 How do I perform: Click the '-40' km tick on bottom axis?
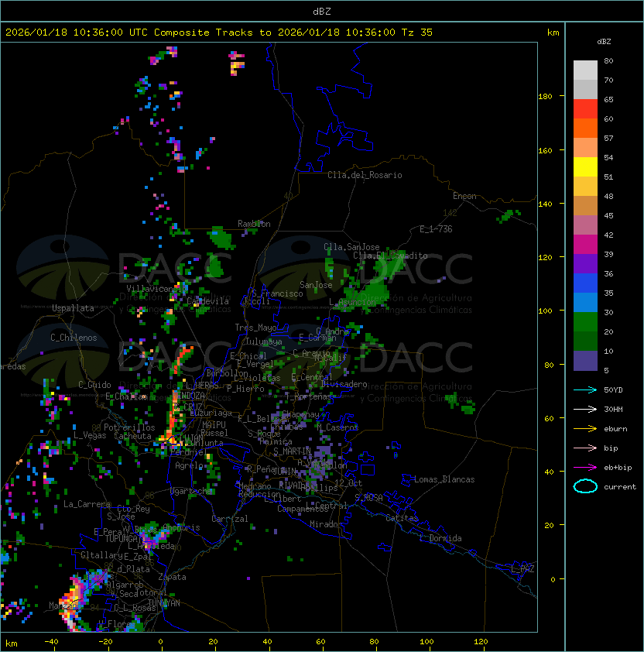(x=51, y=642)
